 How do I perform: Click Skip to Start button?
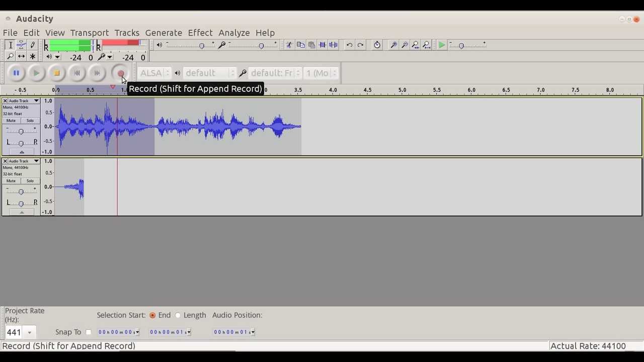click(x=76, y=73)
